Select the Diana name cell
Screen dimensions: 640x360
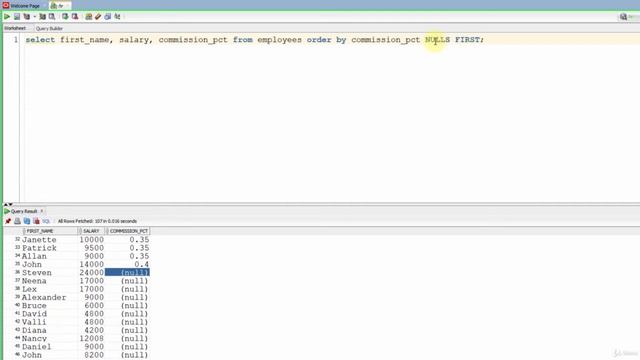(49, 330)
